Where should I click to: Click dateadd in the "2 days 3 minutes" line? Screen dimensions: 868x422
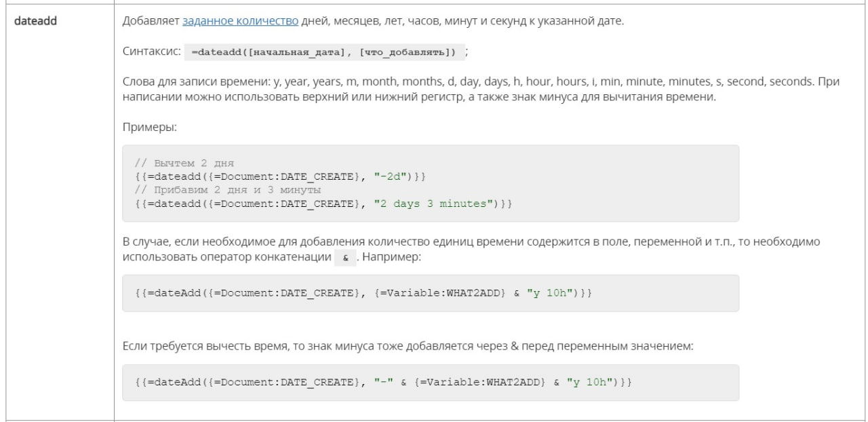pos(177,203)
